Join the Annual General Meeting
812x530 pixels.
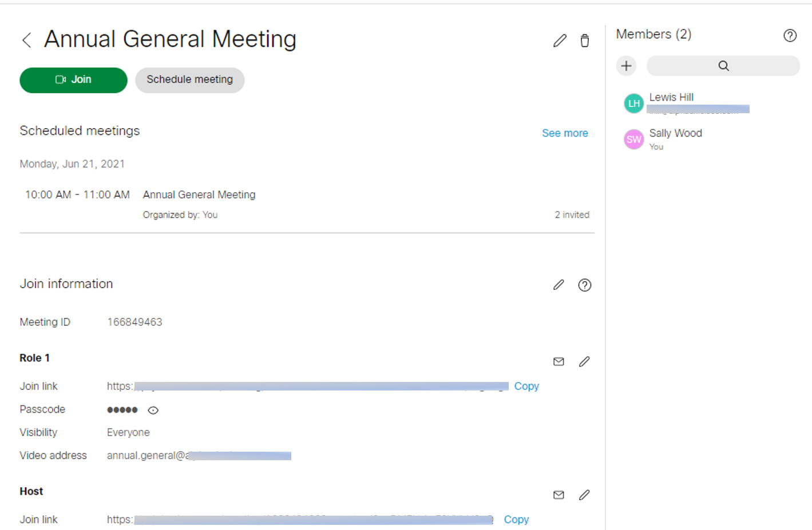(73, 80)
